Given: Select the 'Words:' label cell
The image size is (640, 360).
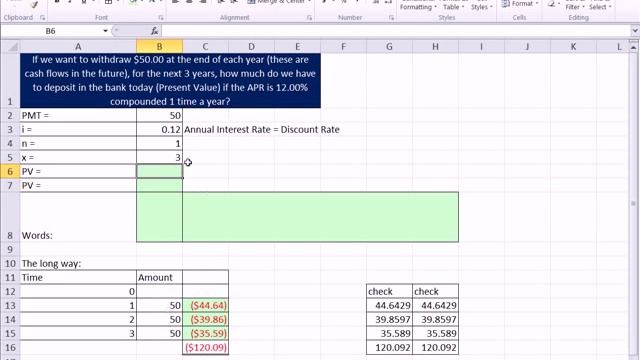Looking at the screenshot, I should 78,217.
